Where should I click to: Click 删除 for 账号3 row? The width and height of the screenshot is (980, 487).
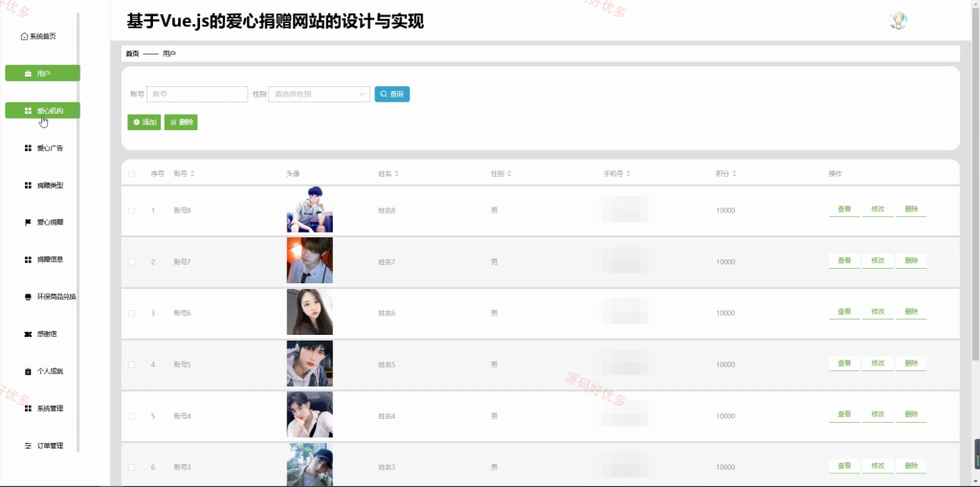[911, 466]
